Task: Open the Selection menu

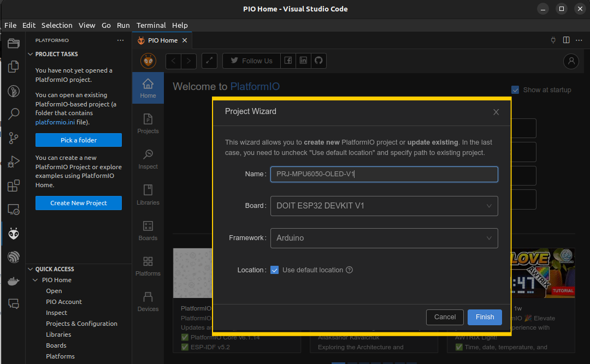Action: coord(57,25)
